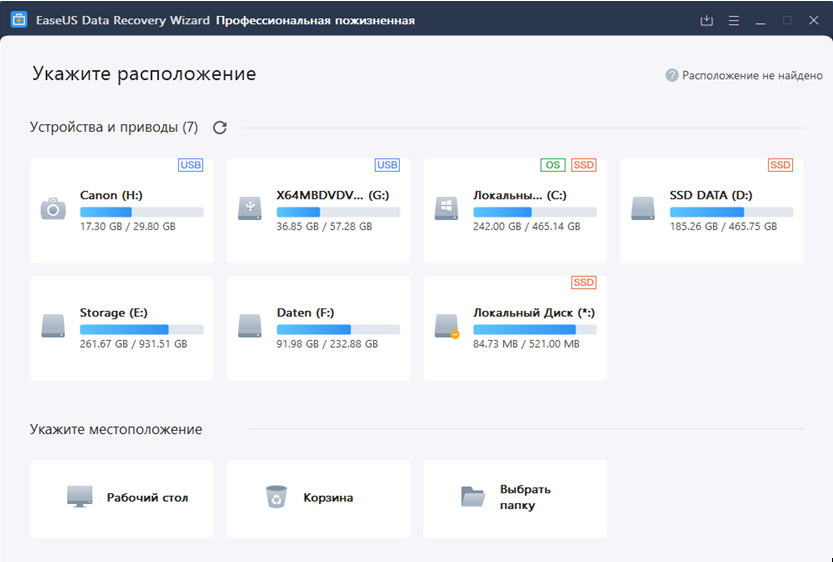
Task: Click the label 'Устройства и приводы (7)'
Action: (114, 127)
